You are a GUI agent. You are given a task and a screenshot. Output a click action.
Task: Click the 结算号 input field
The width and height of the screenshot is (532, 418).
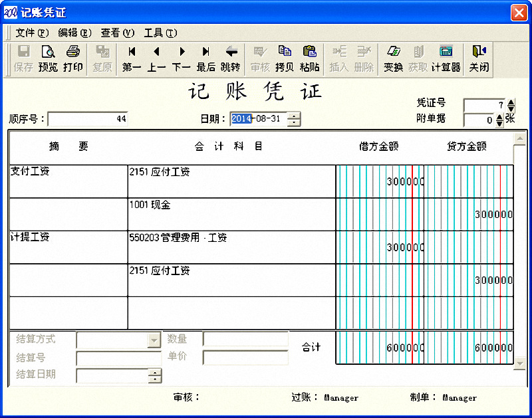(119, 358)
